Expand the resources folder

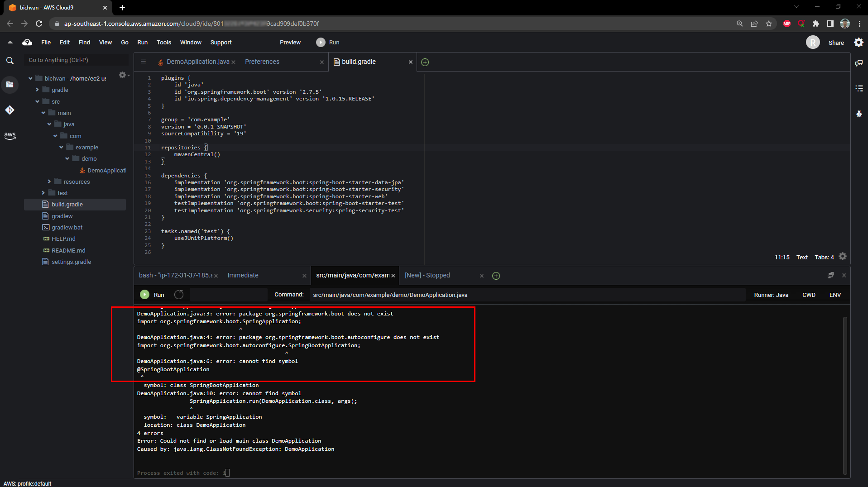coord(49,181)
